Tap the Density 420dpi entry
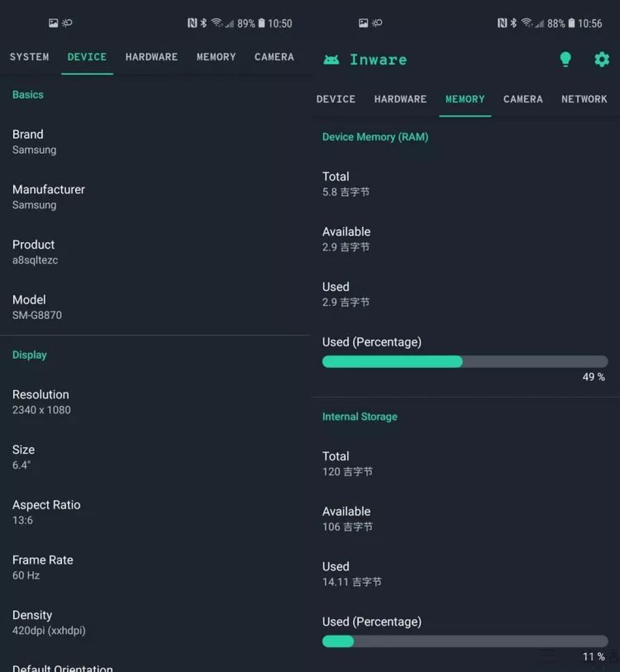This screenshot has width=620, height=672. click(49, 622)
